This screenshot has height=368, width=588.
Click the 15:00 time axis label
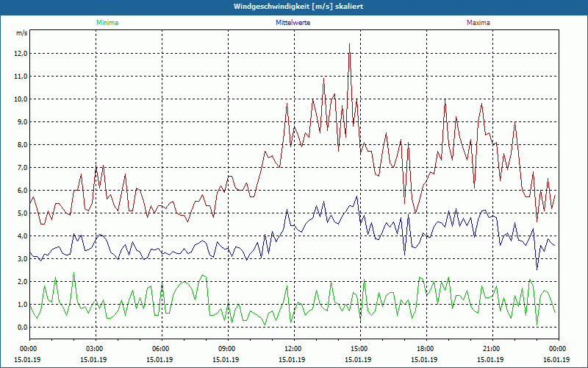(360, 348)
